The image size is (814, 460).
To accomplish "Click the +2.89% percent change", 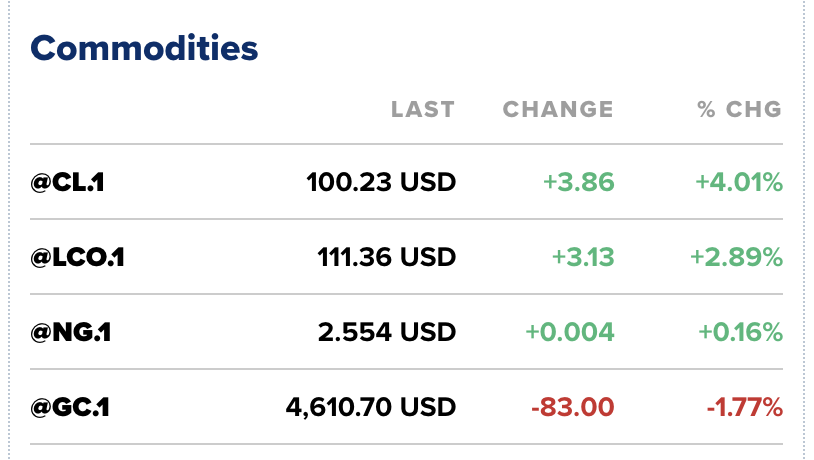I will (736, 257).
